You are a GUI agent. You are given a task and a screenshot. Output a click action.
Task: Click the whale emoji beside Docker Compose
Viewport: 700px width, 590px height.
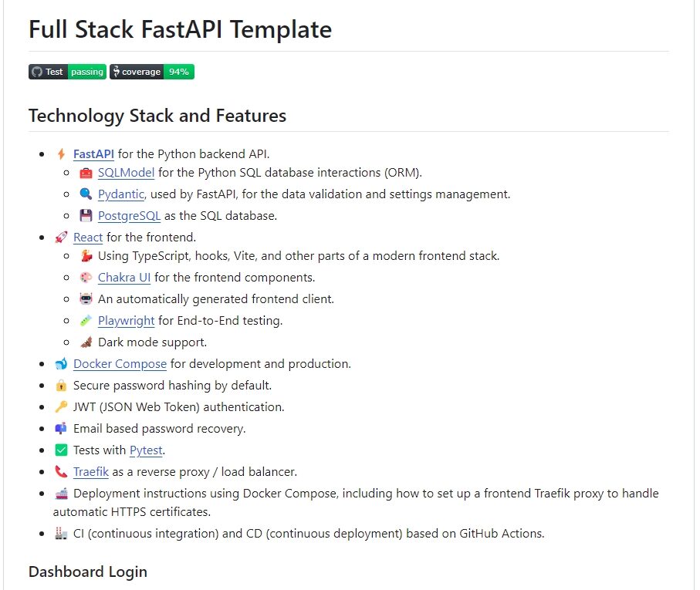click(61, 364)
